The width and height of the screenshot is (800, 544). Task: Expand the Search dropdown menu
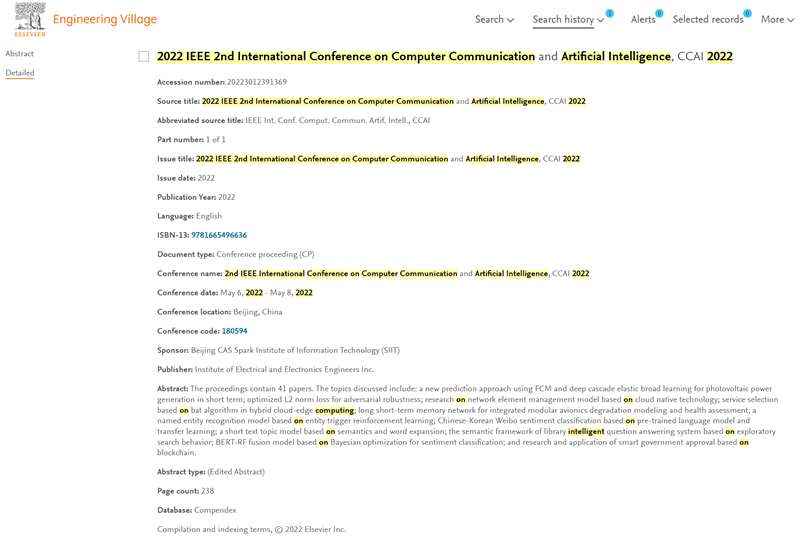click(x=494, y=19)
